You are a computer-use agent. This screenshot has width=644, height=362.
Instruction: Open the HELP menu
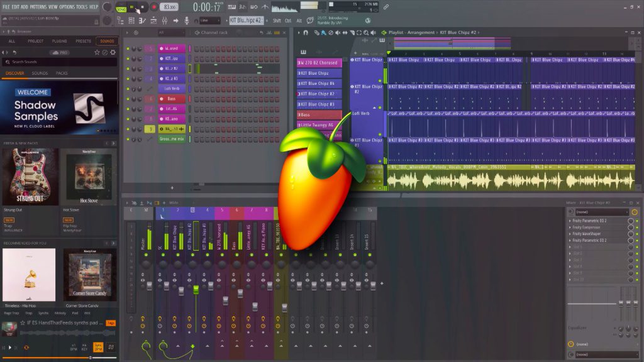(x=94, y=7)
